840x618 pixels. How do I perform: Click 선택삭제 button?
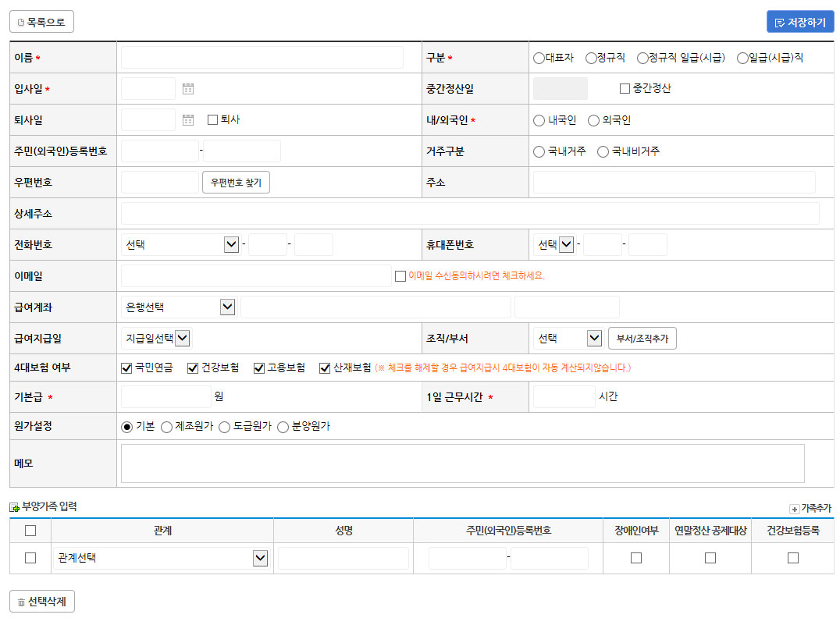click(x=42, y=602)
